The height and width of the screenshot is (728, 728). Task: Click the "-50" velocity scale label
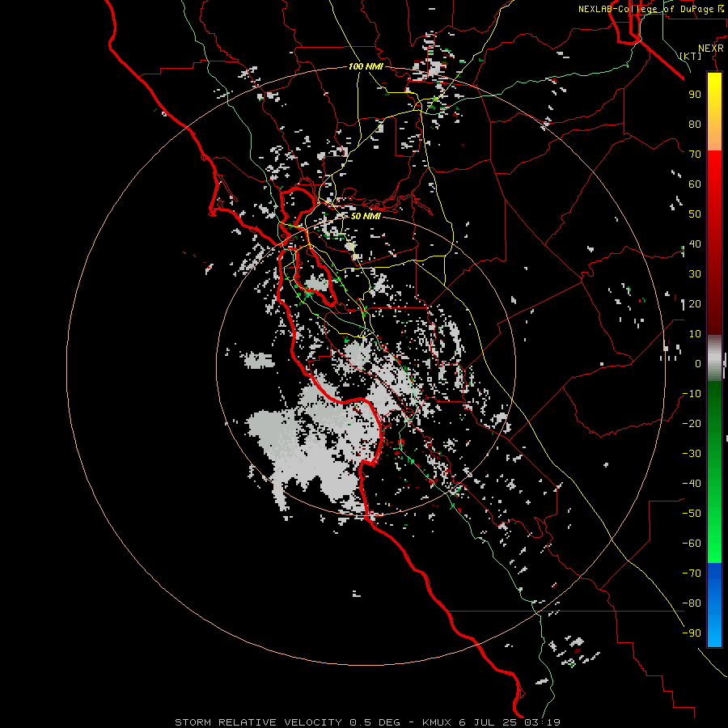[x=692, y=514]
